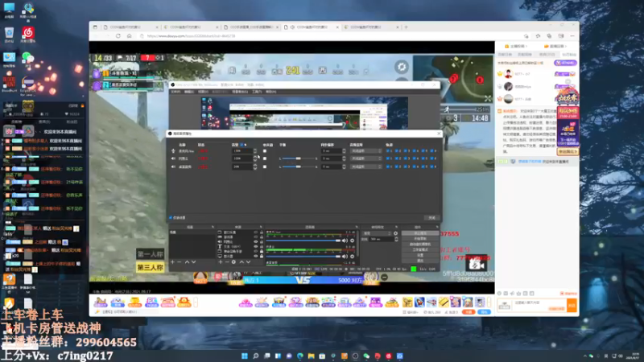Toggle the volume percent checkbox in header
This screenshot has width=644, height=362.
click(242, 145)
